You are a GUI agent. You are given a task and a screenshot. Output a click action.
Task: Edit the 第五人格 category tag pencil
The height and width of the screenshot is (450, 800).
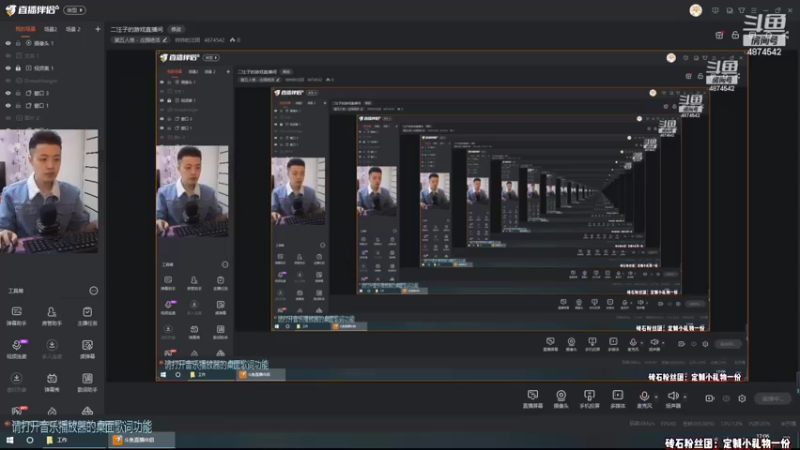click(165, 40)
